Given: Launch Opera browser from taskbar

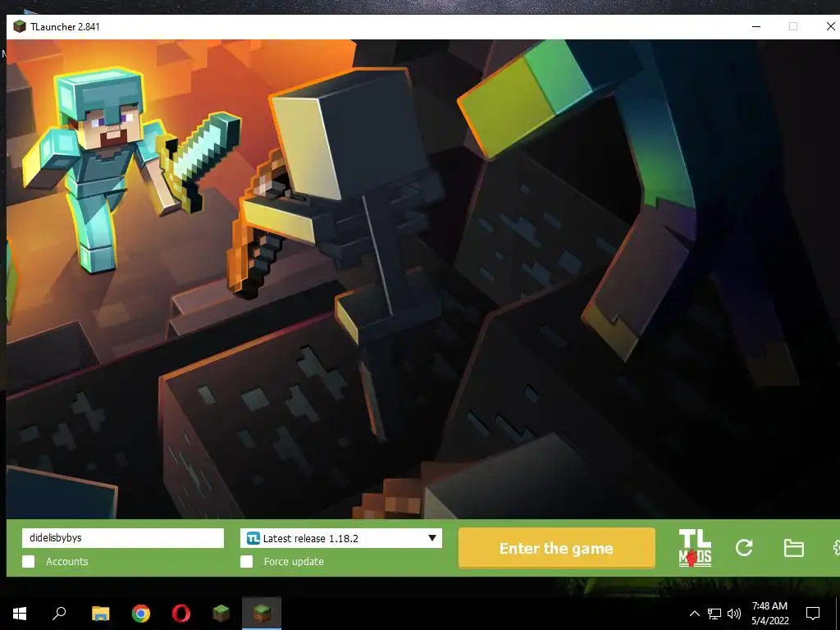Looking at the screenshot, I should [x=181, y=614].
